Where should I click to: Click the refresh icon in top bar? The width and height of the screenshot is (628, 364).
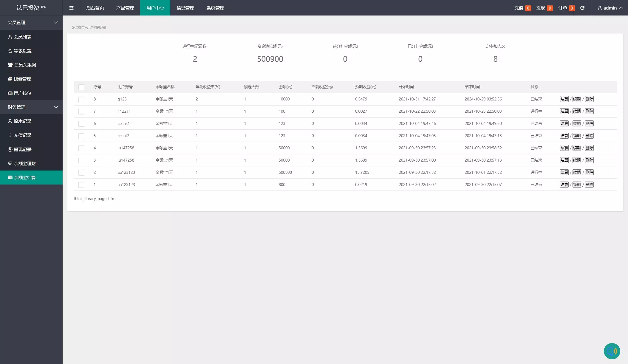coord(582,8)
